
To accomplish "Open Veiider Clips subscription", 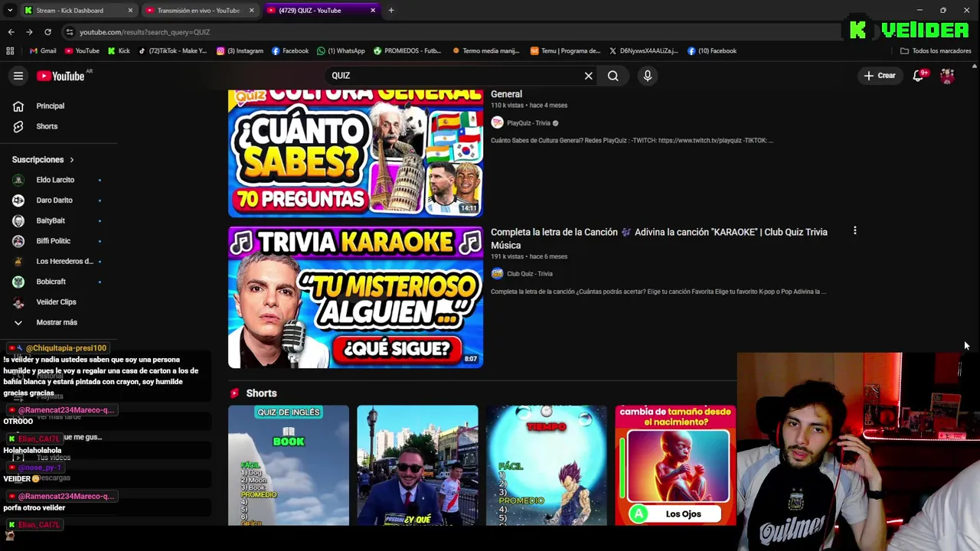I will click(57, 302).
